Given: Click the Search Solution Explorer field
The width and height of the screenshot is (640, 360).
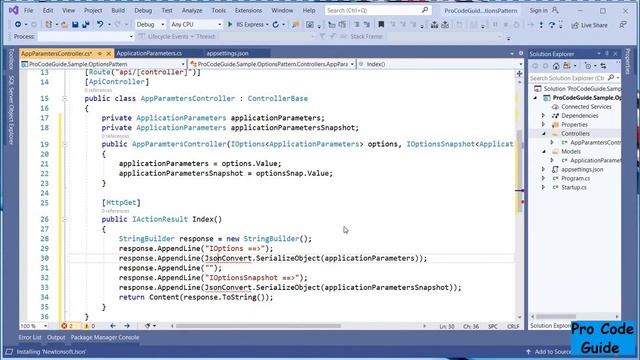Looking at the screenshot, I should pos(567,78).
